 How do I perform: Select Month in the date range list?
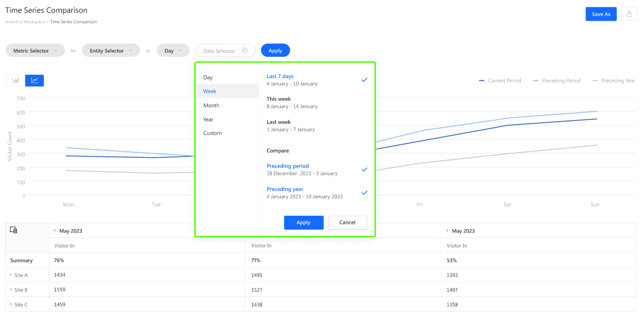[x=211, y=106]
